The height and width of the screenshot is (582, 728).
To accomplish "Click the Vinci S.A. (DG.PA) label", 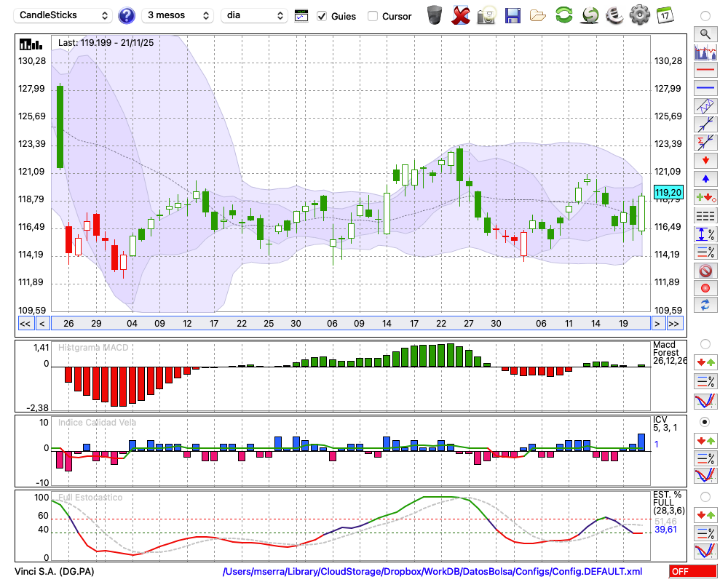I will click(55, 571).
